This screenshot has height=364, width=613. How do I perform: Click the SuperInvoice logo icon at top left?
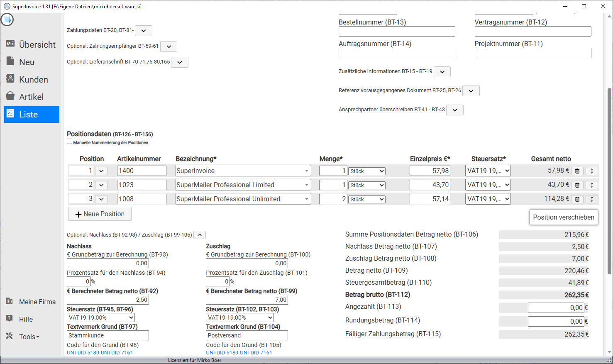7,20
